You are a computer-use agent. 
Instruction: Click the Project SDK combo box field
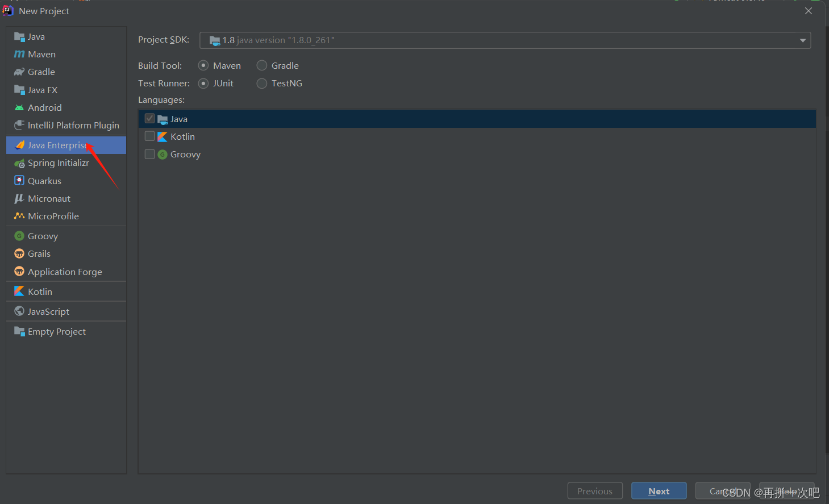click(505, 40)
